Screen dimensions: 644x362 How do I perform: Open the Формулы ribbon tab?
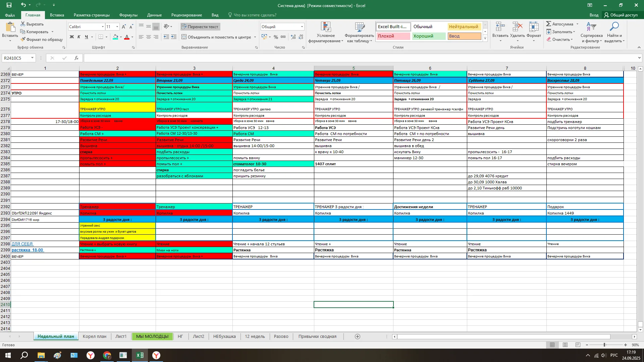[128, 15]
